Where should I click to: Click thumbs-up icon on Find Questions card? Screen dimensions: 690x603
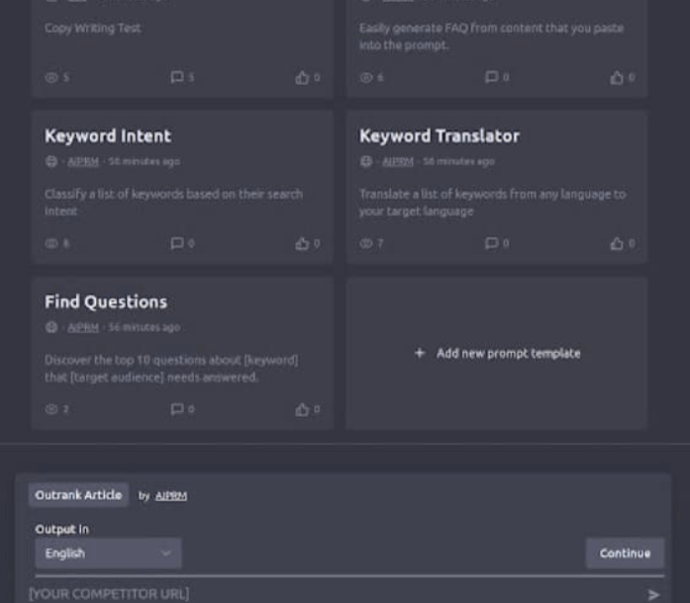[301, 409]
